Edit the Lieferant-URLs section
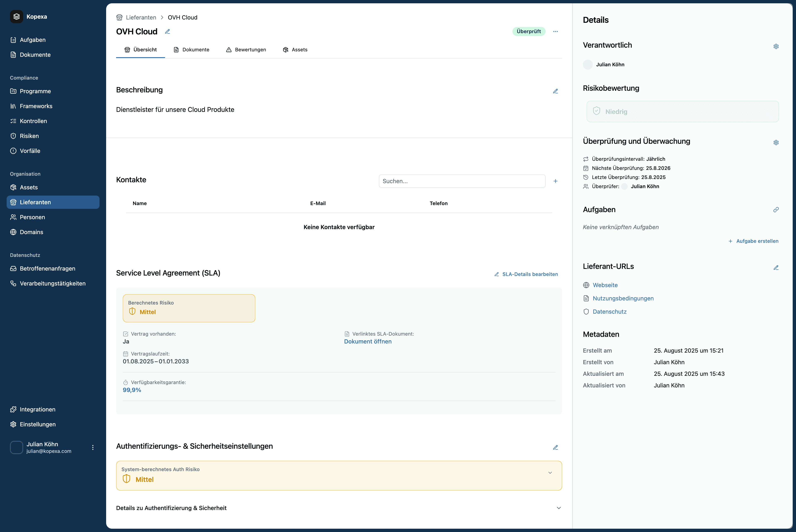The width and height of the screenshot is (796, 532). click(x=776, y=268)
